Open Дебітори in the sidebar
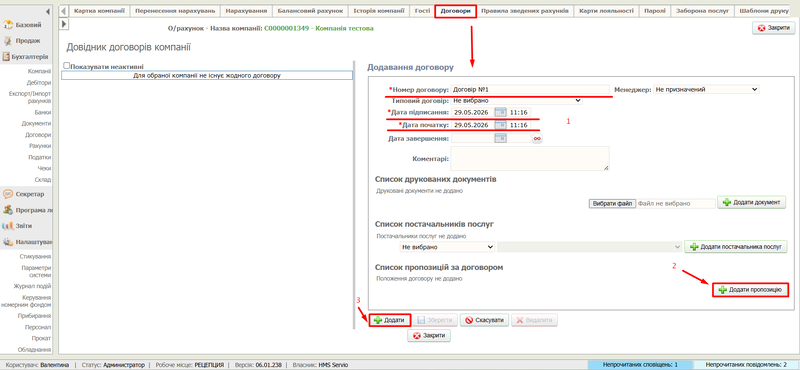 39,82
